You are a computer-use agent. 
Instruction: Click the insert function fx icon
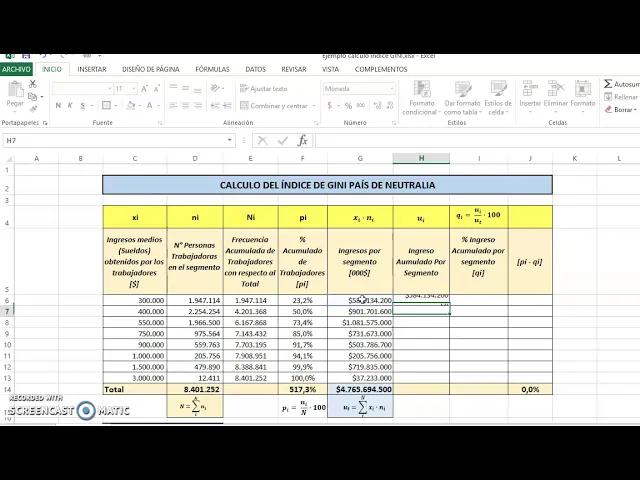pos(302,140)
